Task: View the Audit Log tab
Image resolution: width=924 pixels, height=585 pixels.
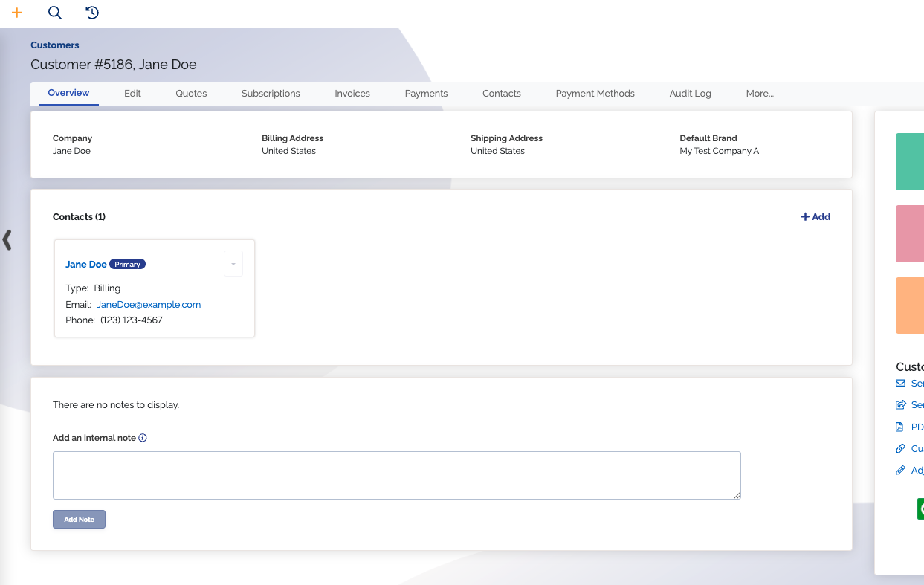Action: point(691,94)
